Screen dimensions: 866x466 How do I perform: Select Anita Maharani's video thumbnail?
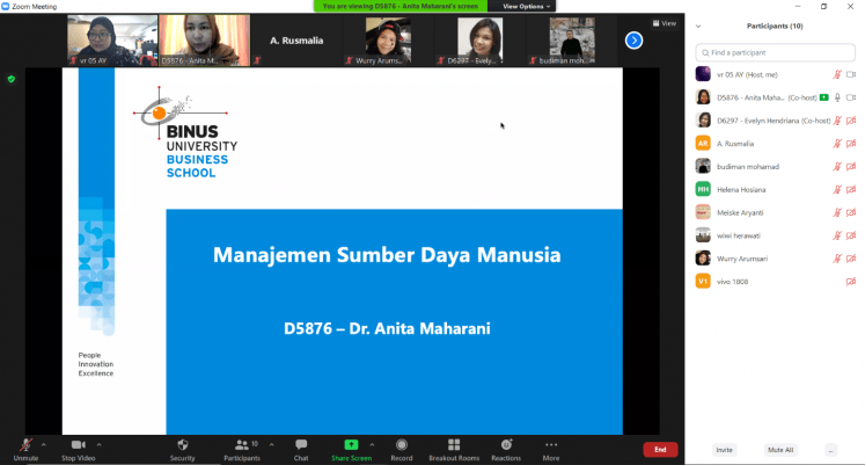204,40
